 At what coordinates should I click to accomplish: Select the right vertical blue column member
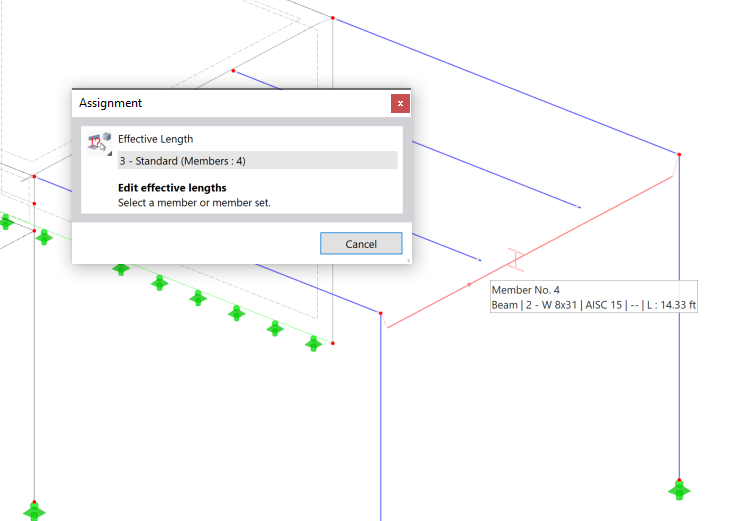679,317
